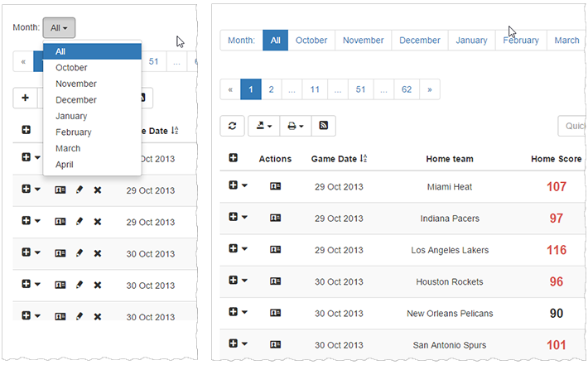
Task: Open the export dropdown in the right panel toolbar
Action: tap(263, 126)
